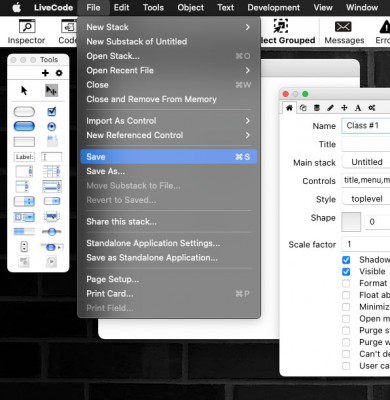Open the Inspector from the toolbar
The width and height of the screenshot is (390, 400).
pos(26,32)
